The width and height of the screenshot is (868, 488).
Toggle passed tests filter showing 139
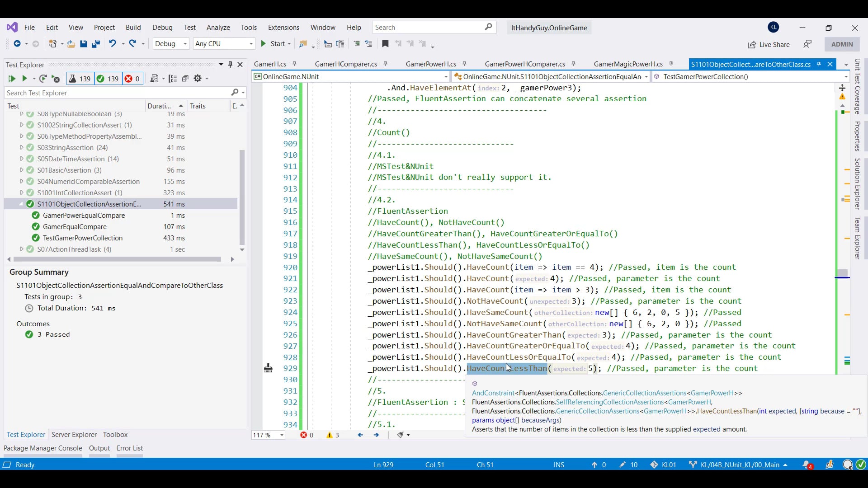[x=108, y=79]
